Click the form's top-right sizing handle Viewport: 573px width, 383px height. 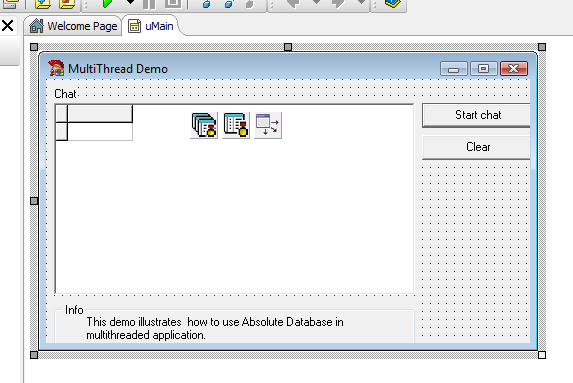pos(542,47)
